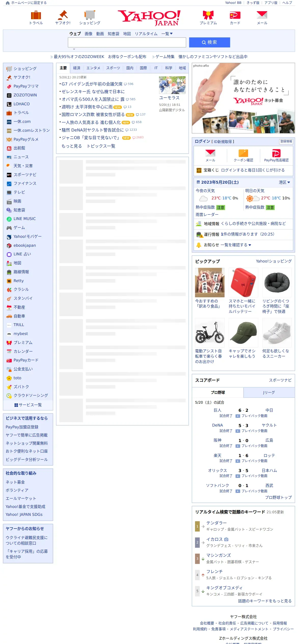Open the 雨雲レーダー link
This screenshot has height=644, width=298.
click(x=207, y=215)
